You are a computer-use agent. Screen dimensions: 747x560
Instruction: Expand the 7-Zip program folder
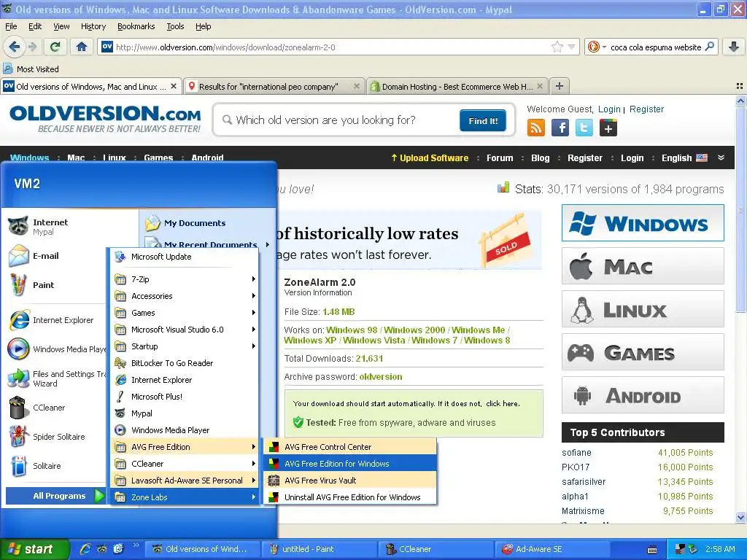(185, 279)
